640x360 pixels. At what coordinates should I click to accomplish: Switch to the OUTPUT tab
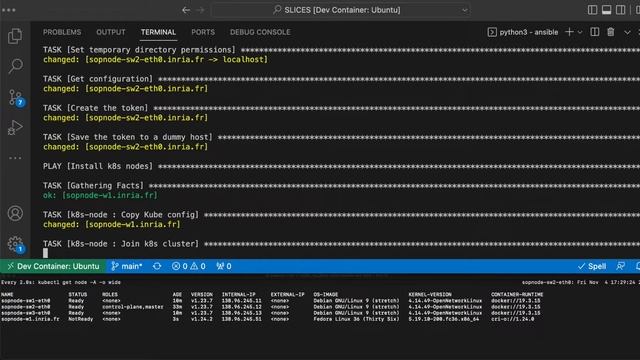[x=111, y=32]
